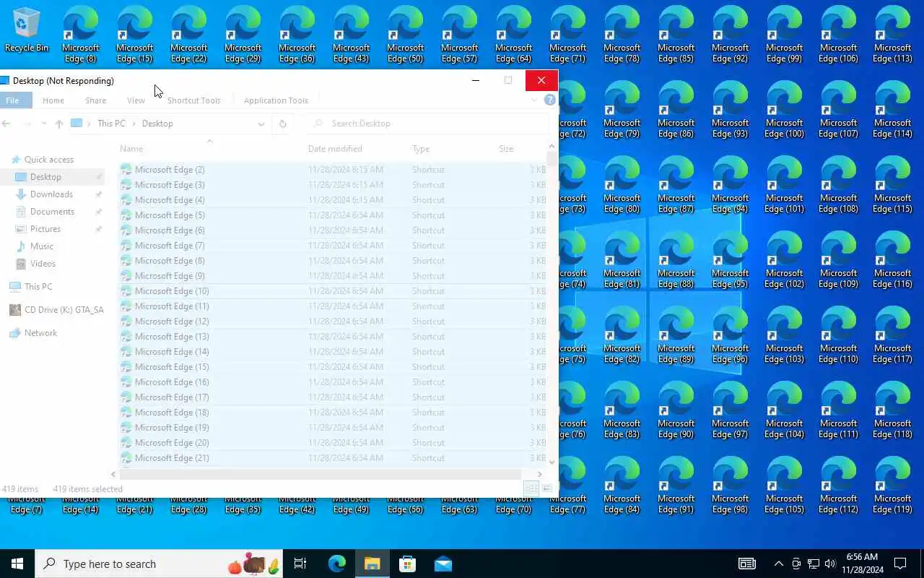Open File Explorer from the taskbar

point(372,564)
